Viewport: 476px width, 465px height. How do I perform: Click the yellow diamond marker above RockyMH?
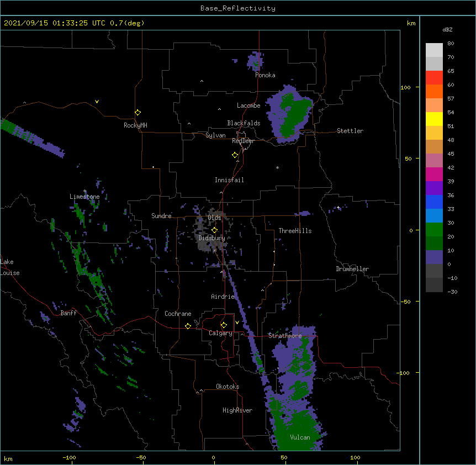click(x=137, y=112)
